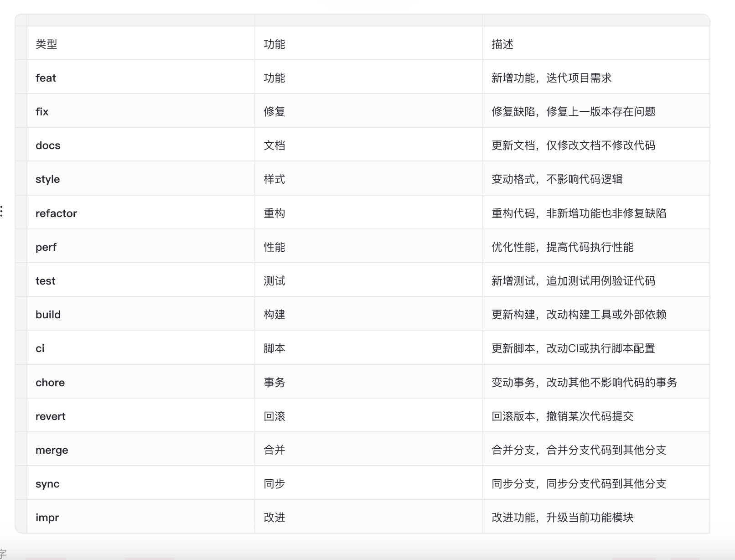735x560 pixels.
Task: Select the 'chore' type cell
Action: (x=141, y=382)
